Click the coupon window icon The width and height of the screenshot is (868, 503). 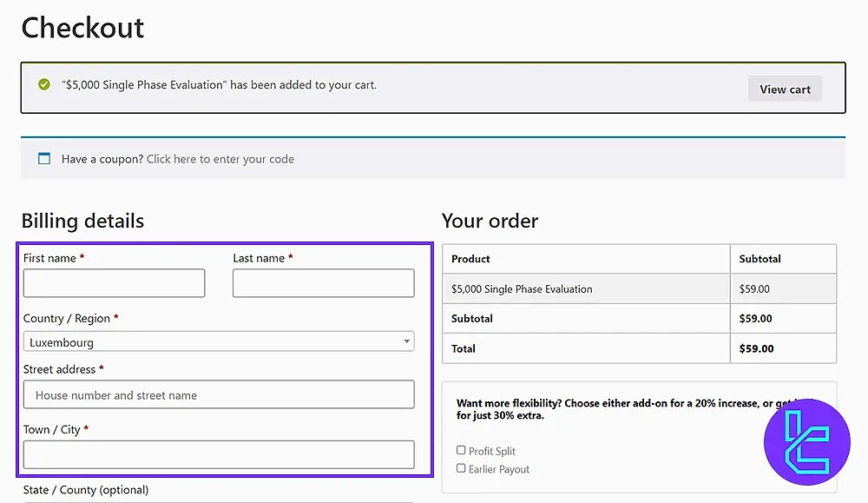pyautogui.click(x=44, y=159)
